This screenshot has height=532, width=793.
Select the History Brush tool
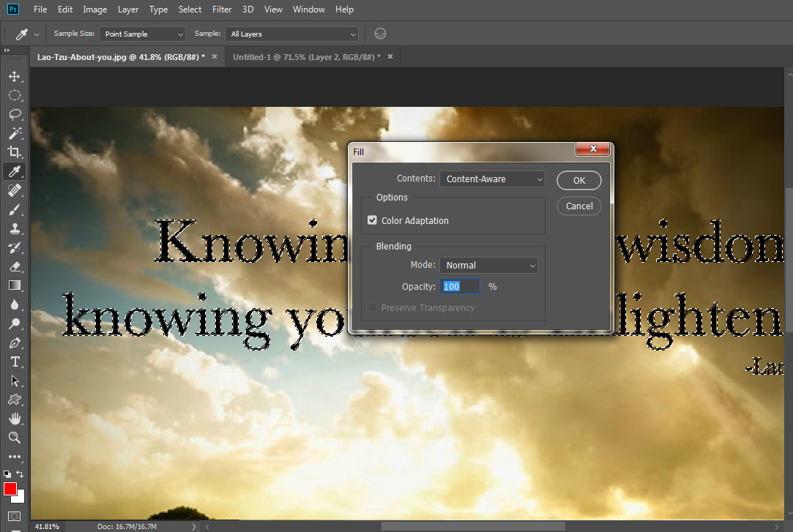pyautogui.click(x=15, y=247)
